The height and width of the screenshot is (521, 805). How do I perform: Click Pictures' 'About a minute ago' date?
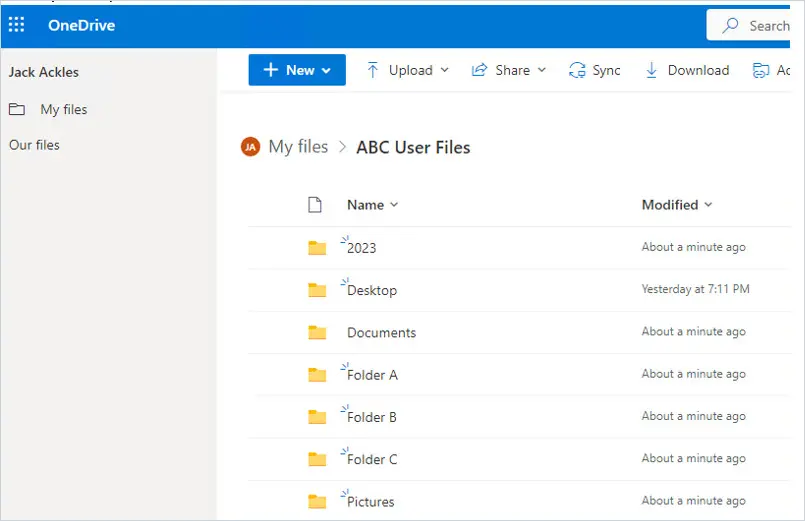[x=693, y=500]
